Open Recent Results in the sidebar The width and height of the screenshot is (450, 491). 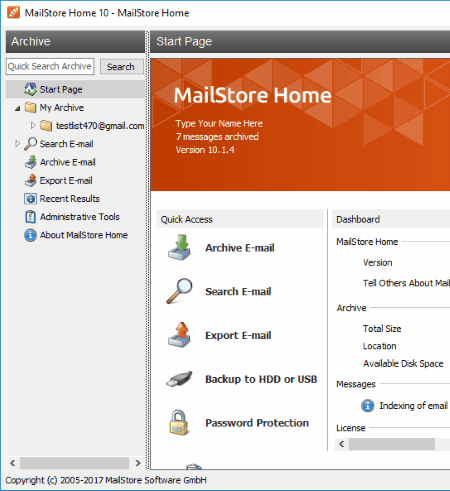(70, 199)
